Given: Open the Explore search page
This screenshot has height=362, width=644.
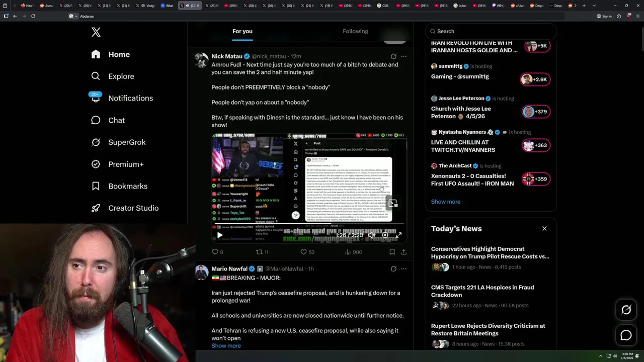Looking at the screenshot, I should click(x=112, y=76).
